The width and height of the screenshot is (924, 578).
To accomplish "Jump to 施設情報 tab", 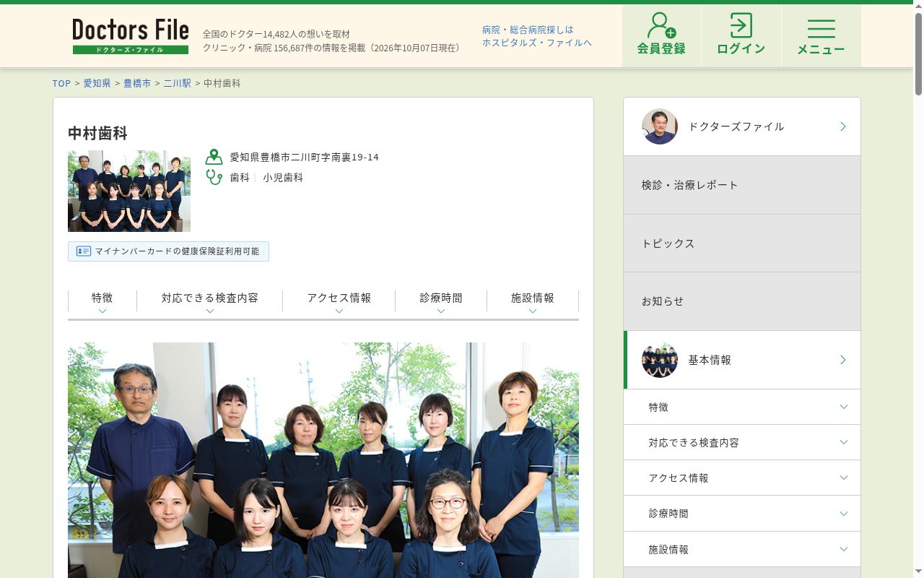I will (533, 303).
